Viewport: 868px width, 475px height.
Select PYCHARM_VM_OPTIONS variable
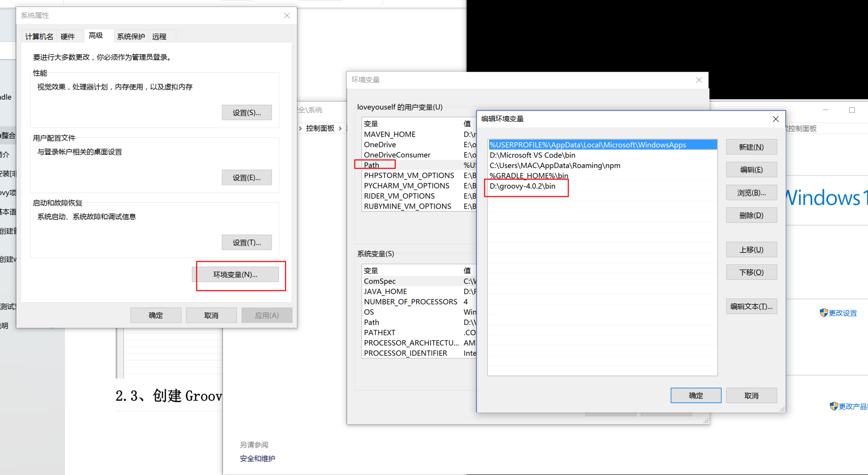pyautogui.click(x=419, y=186)
